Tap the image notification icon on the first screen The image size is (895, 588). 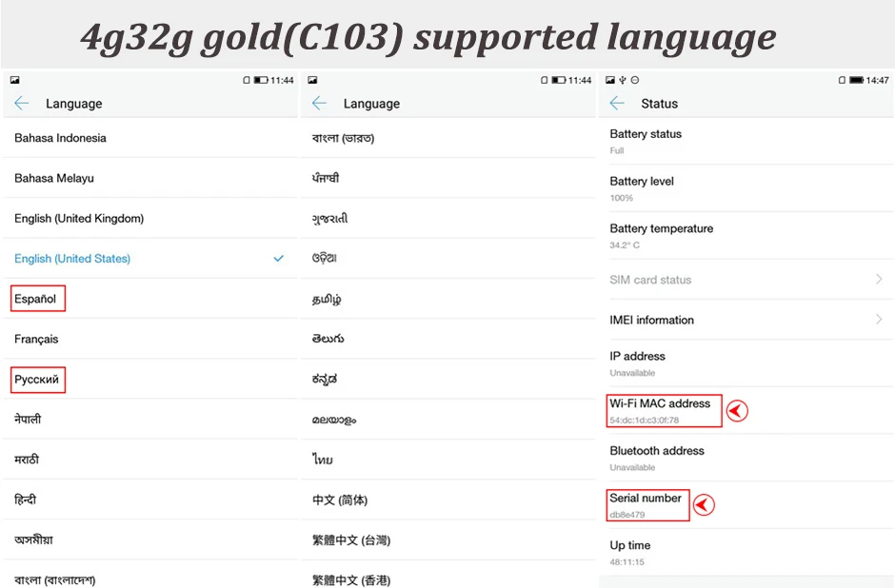click(15, 81)
